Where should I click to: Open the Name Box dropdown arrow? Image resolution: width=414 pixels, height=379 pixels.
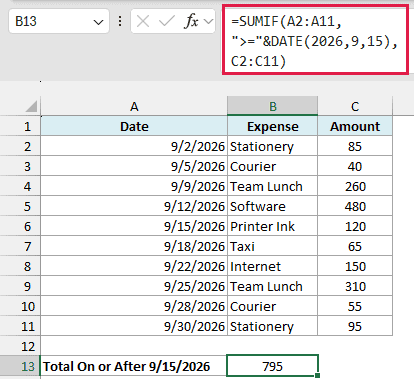point(98,22)
